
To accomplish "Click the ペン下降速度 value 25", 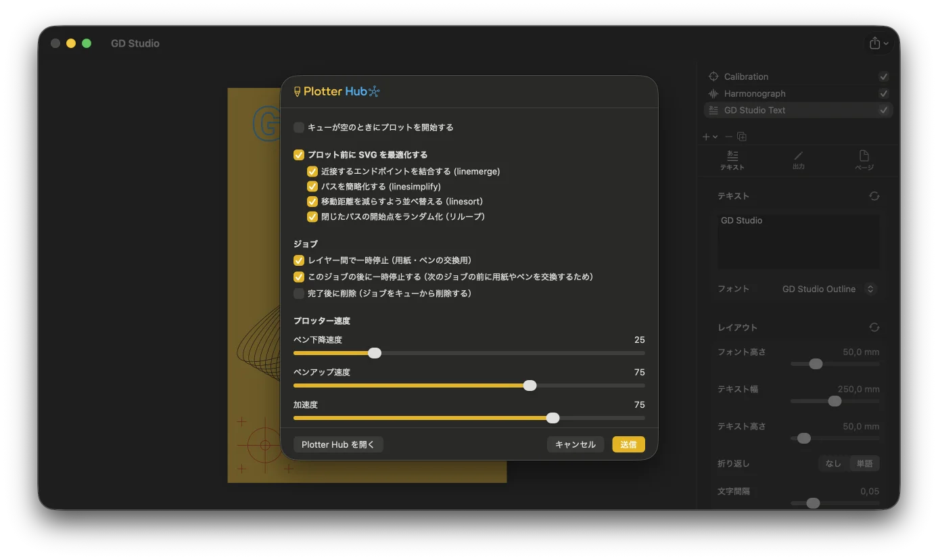I will [x=639, y=340].
